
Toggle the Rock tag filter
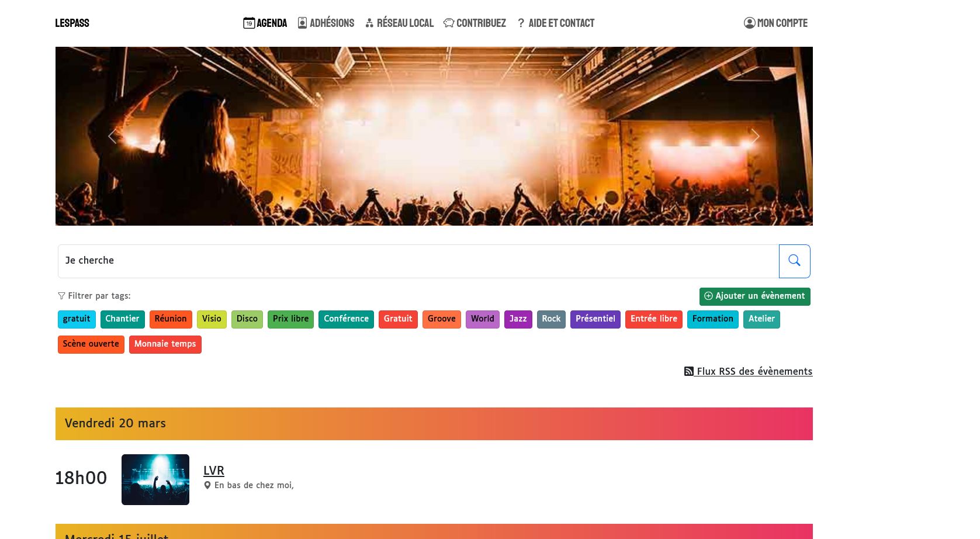(550, 319)
